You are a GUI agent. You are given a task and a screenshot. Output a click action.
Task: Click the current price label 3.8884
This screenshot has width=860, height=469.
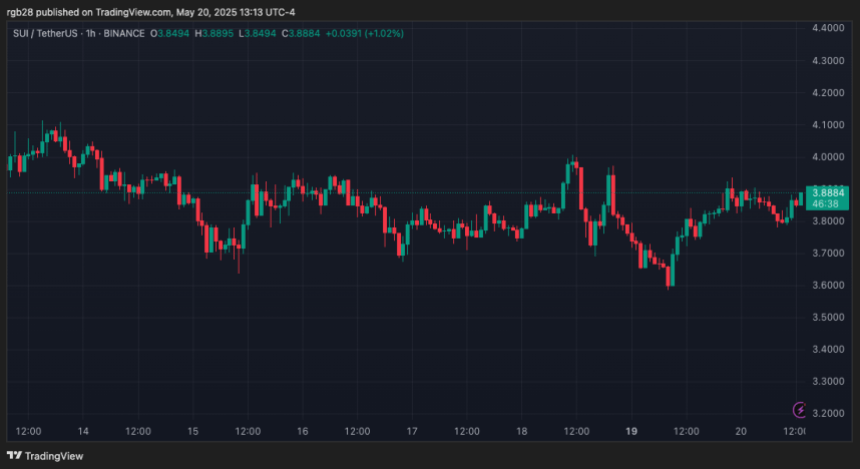825,192
